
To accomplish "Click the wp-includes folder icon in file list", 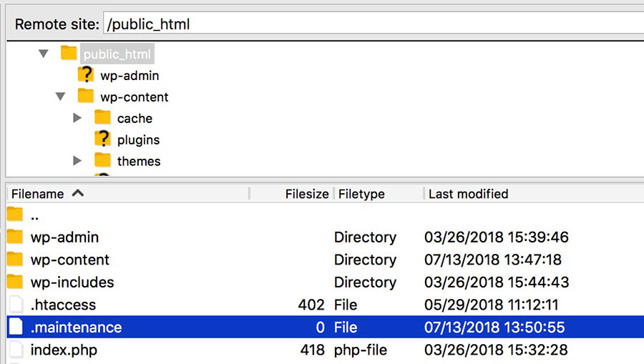I will [x=15, y=282].
